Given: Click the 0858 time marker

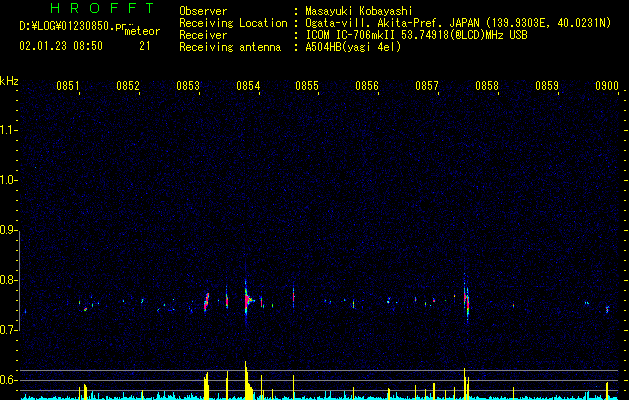Looking at the screenshot, I should pos(487,85).
